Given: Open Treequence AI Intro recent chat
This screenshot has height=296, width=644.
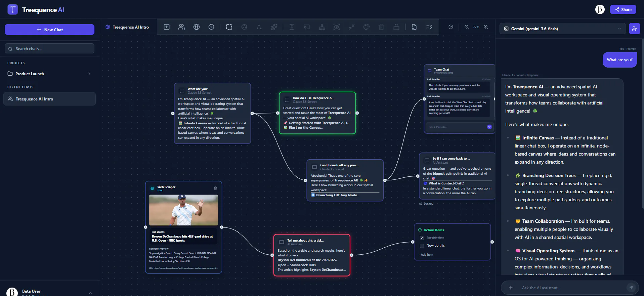Looking at the screenshot, I should [49, 99].
